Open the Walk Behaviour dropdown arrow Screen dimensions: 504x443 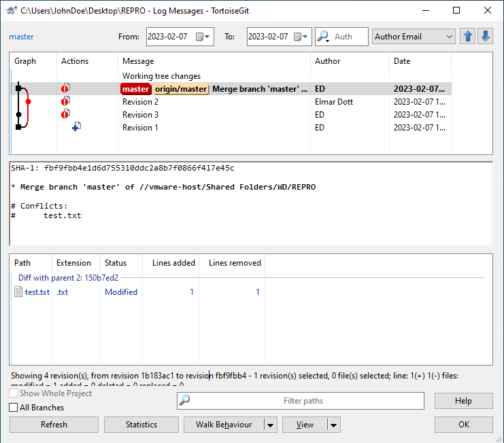(270, 425)
